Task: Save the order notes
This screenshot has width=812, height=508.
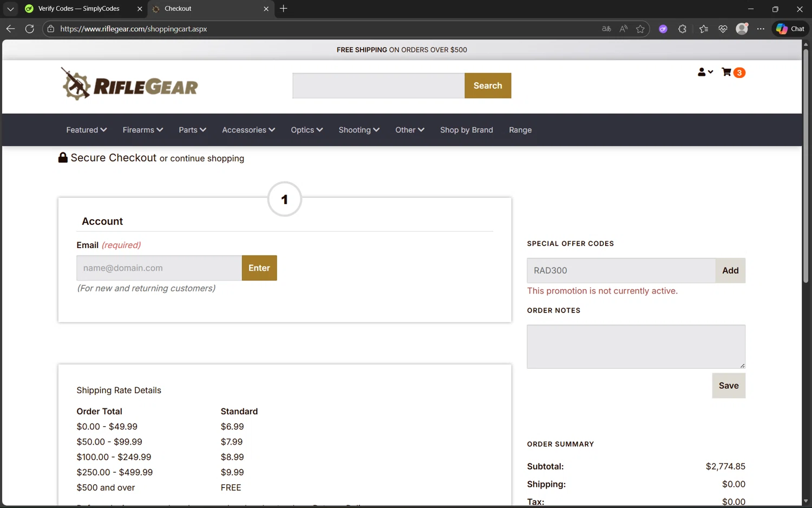Action: point(729,386)
